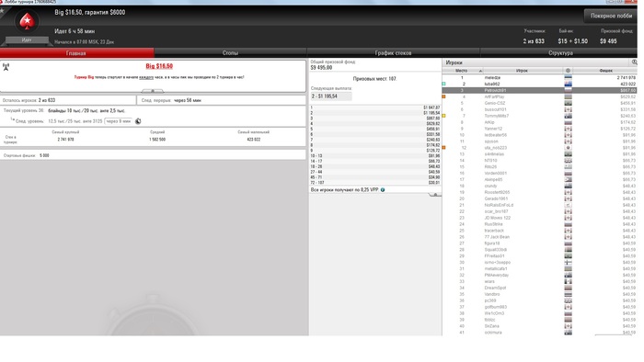644x362 pixels.
Task: Select player metallicafa1 row
Action: [x=539, y=268]
